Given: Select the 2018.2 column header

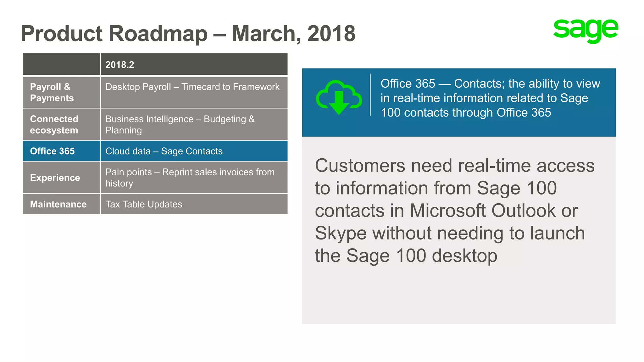Looking at the screenshot, I should tap(194, 64).
